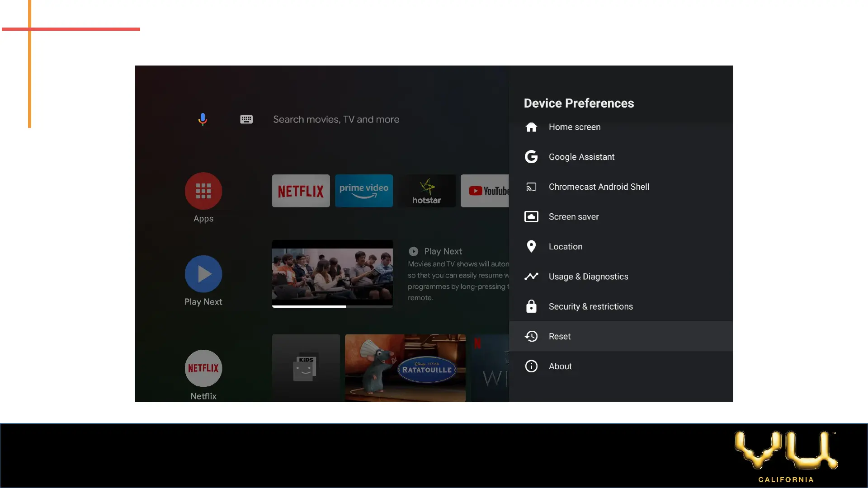Launch the Prime Video app tile
Screen dimensions: 868x488
pos(364,191)
